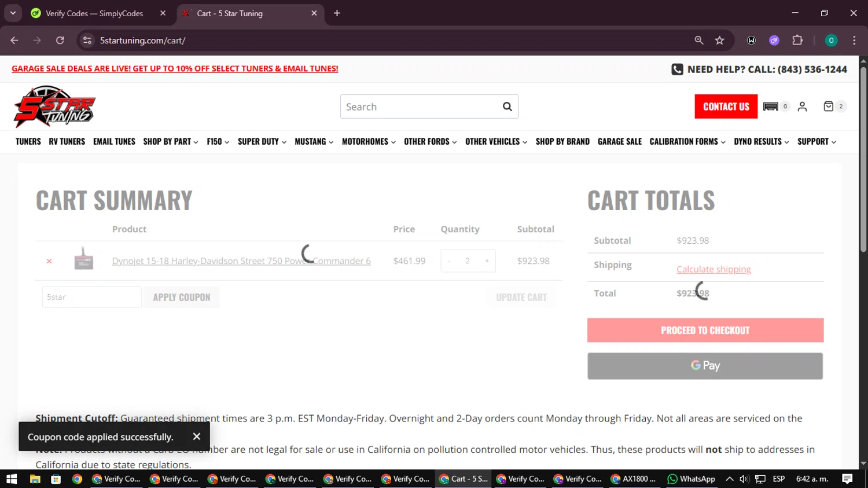Open the shopping cart bag icon

(x=829, y=106)
